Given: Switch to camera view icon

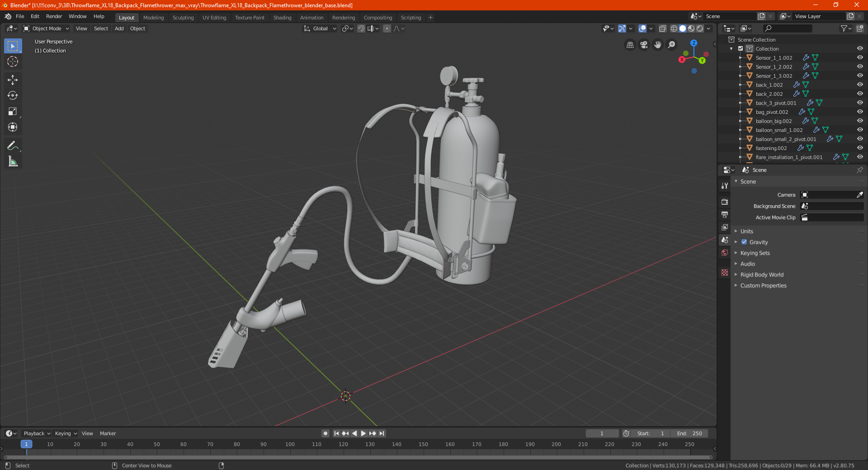Looking at the screenshot, I should coord(644,45).
